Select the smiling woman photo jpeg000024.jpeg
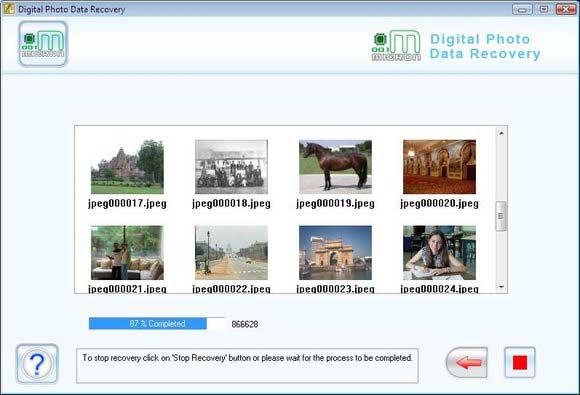The width and height of the screenshot is (580, 395). (439, 253)
